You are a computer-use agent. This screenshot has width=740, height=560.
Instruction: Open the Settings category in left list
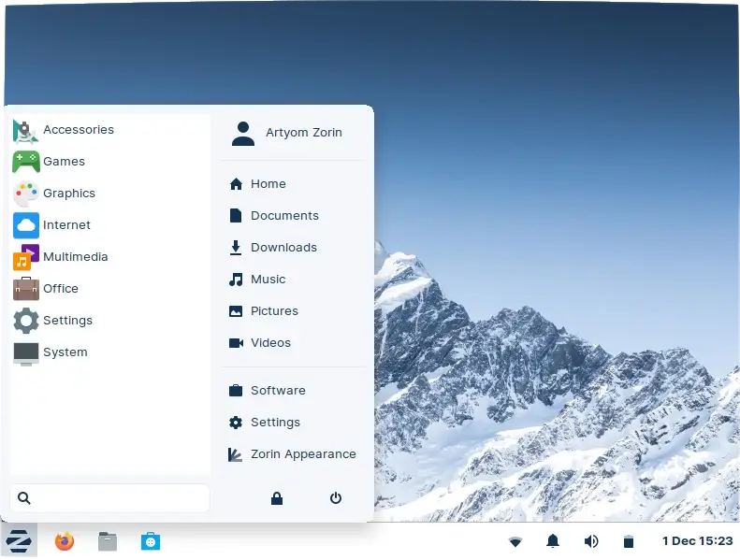coord(109,321)
